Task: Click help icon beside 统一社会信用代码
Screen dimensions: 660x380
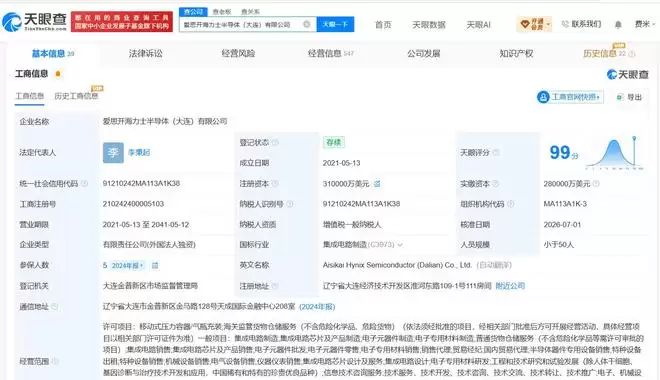Action: coord(84,183)
